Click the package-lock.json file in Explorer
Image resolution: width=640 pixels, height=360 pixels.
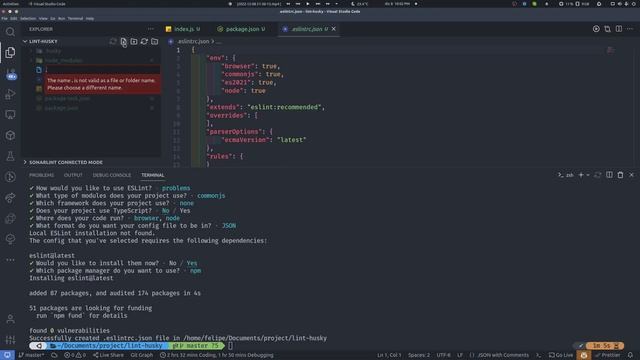(x=67, y=98)
